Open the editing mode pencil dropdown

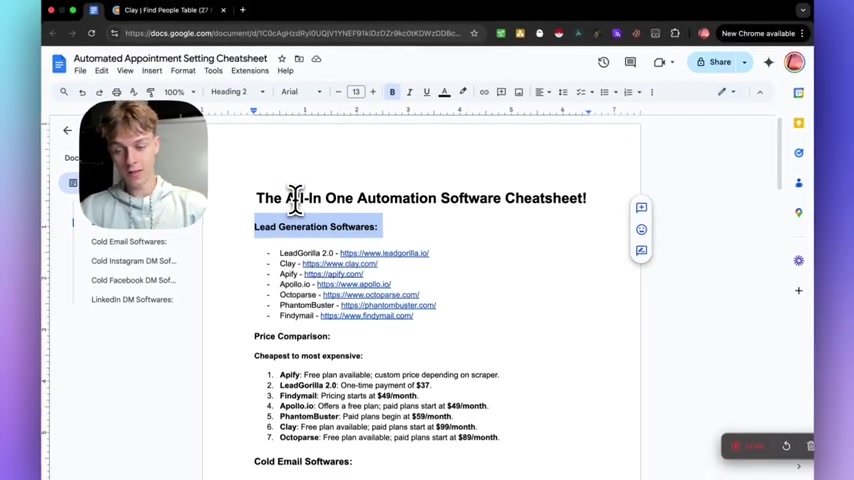[727, 92]
